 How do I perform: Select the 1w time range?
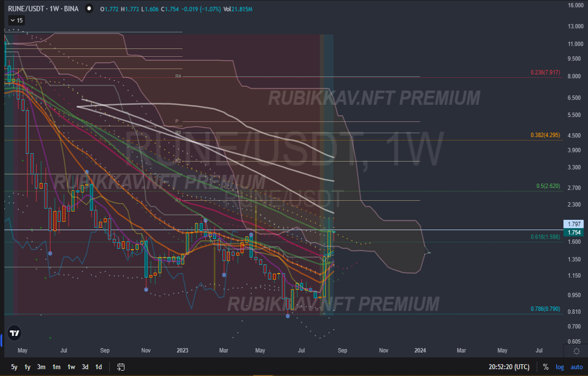pyautogui.click(x=71, y=367)
